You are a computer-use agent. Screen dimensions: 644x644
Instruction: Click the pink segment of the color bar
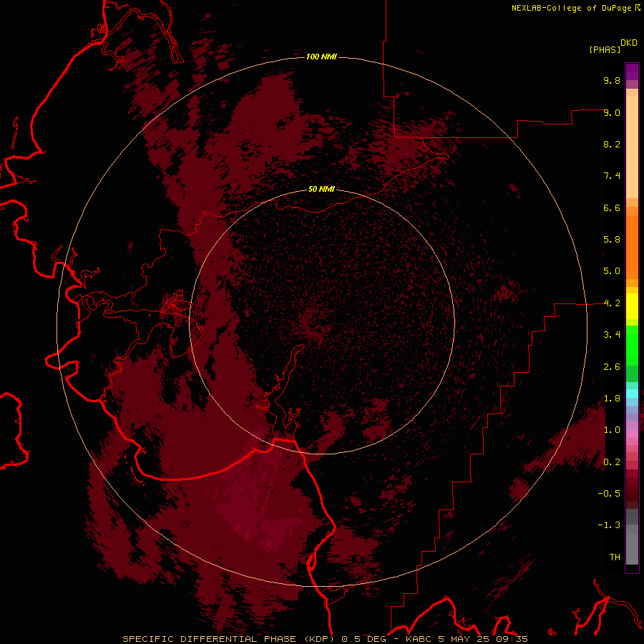632,434
